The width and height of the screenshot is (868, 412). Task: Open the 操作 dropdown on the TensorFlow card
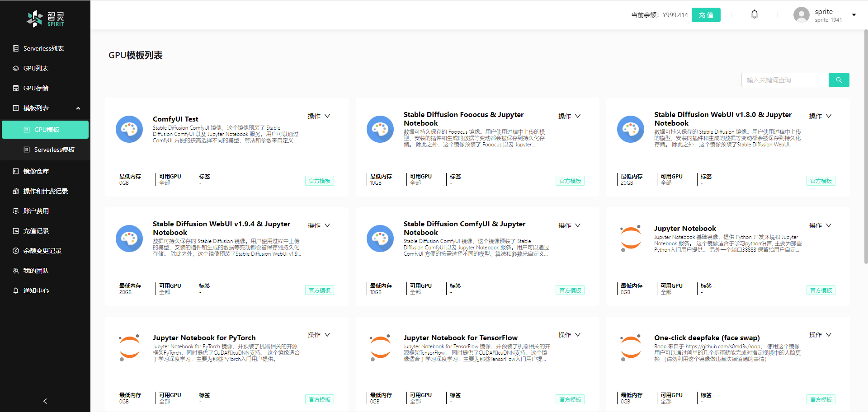pos(570,335)
